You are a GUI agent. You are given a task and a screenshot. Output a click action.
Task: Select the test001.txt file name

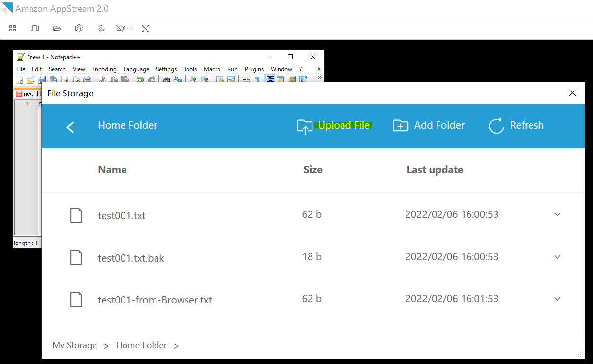122,215
